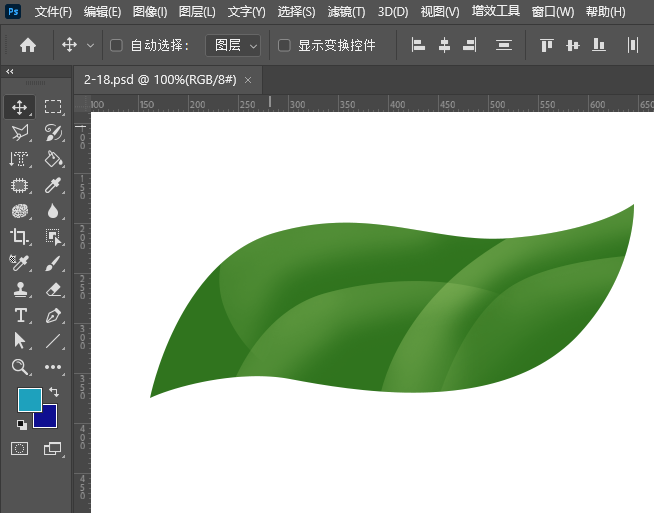Open the 图层 auto-select dropdown

233,45
